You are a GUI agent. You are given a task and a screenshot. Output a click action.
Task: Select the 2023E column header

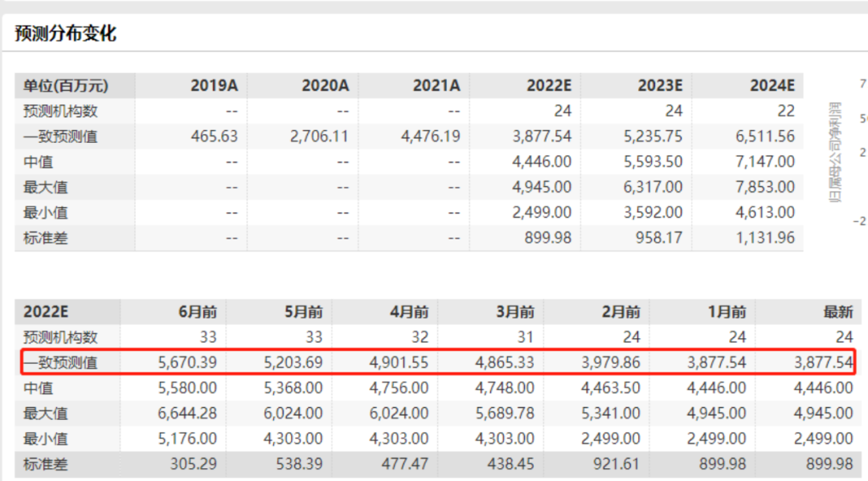pos(659,86)
